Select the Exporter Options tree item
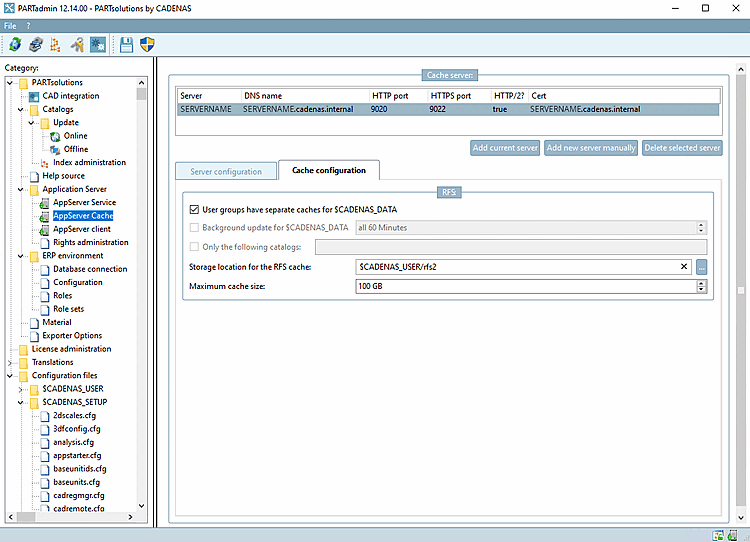 click(72, 336)
